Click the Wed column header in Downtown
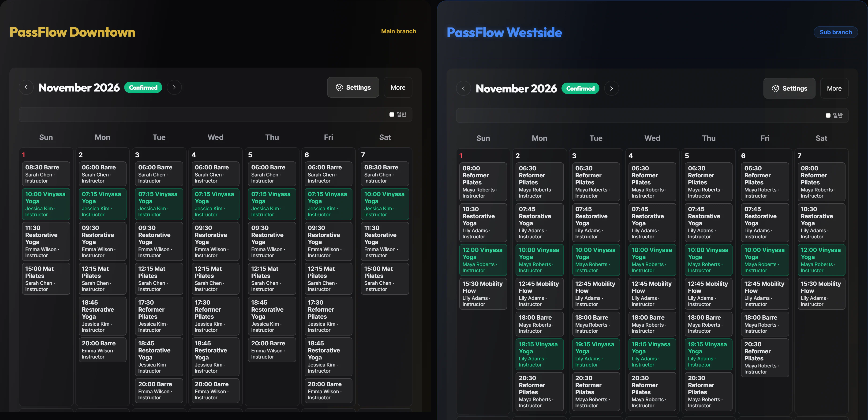The width and height of the screenshot is (868, 420). 215,137
